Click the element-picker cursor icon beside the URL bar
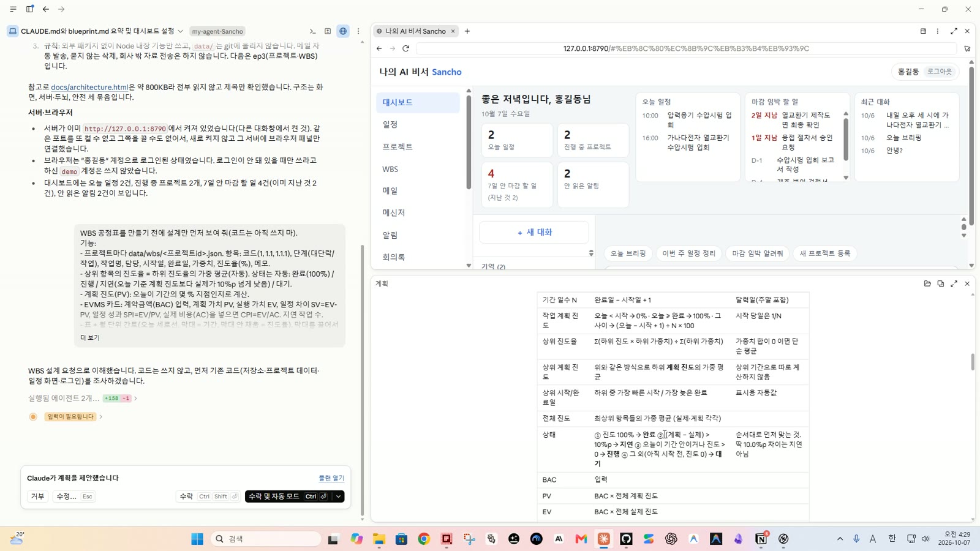Viewport: 980px width, 551px height. pyautogui.click(x=967, y=48)
